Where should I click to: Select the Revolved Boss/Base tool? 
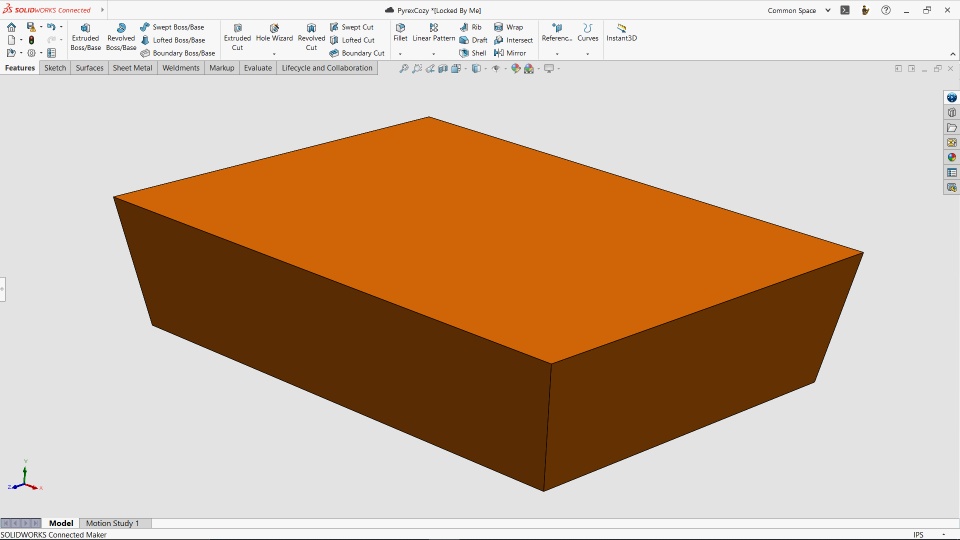(x=121, y=37)
